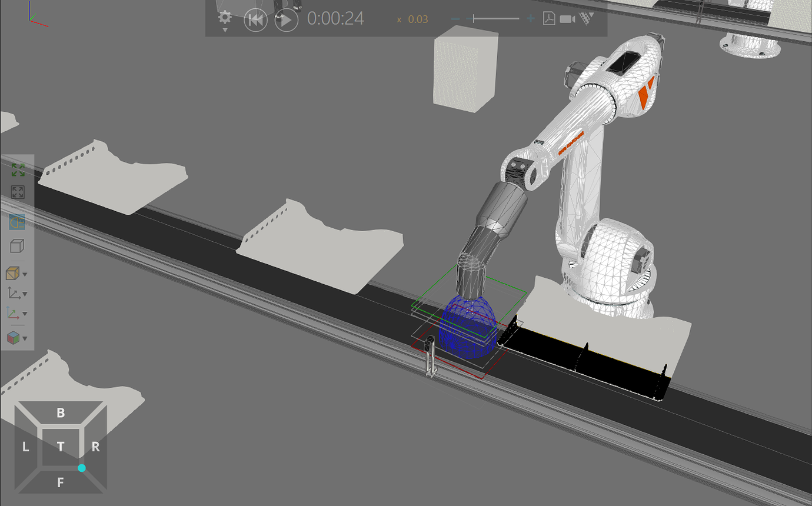The height and width of the screenshot is (506, 812).
Task: Select the filmstrip recording tool
Action: click(x=583, y=18)
